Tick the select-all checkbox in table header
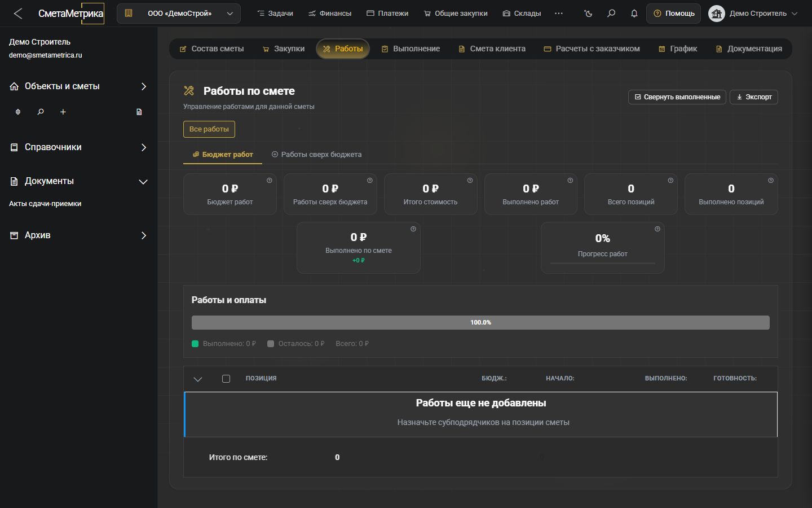812x508 pixels. [x=226, y=379]
